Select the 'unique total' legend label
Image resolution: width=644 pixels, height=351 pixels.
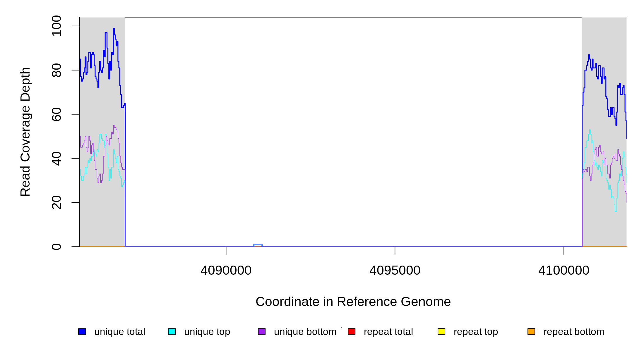coord(119,332)
